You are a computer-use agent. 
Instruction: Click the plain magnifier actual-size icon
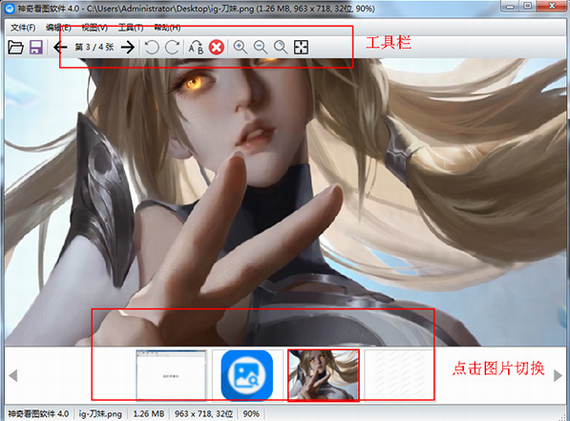(x=281, y=47)
